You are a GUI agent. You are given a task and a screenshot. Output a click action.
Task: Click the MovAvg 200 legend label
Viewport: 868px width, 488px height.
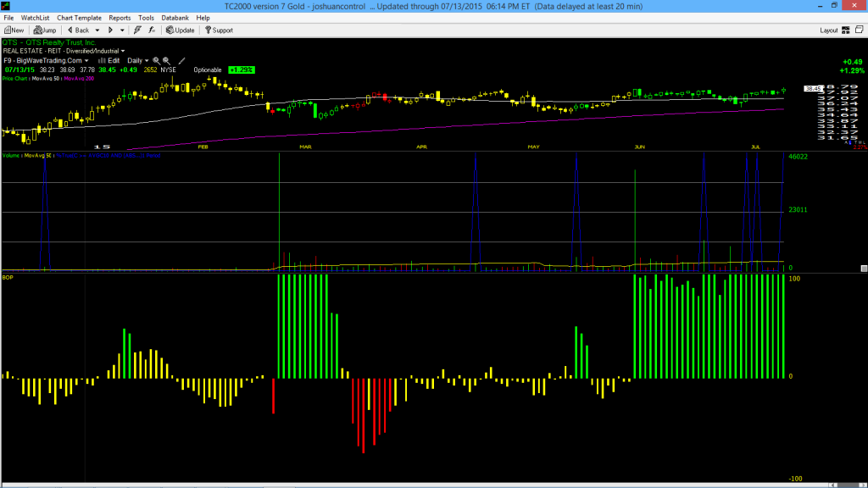[79, 79]
